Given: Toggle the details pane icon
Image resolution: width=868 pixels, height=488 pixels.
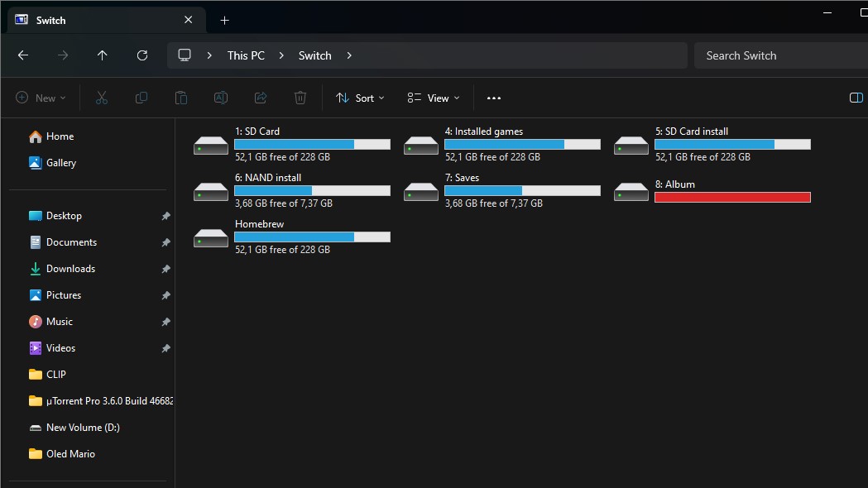Looking at the screenshot, I should (x=856, y=98).
